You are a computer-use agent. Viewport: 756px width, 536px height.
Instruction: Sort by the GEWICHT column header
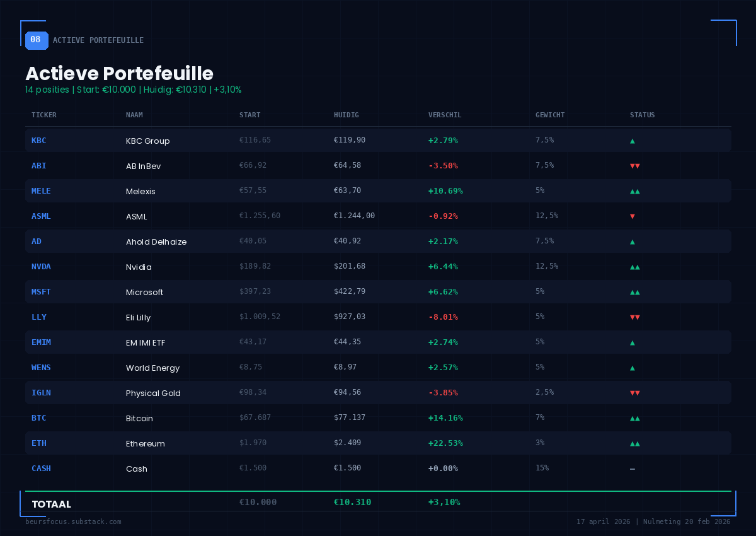pos(550,115)
